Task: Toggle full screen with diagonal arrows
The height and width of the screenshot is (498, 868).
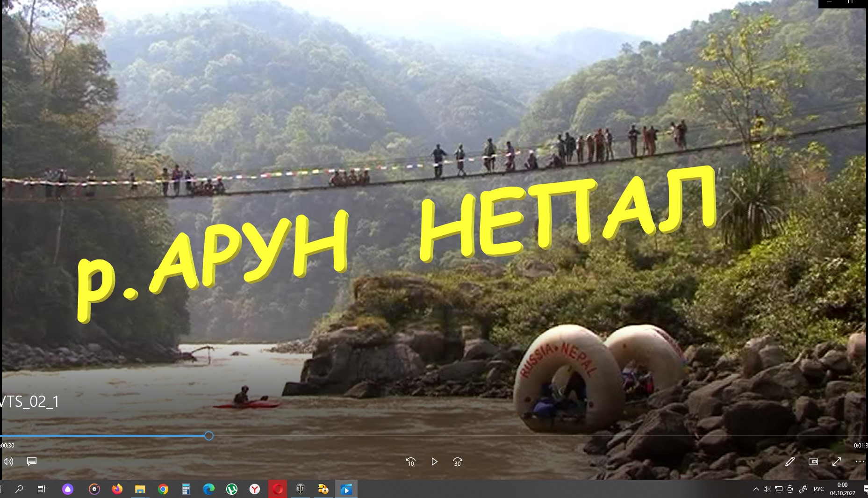Action: 837,462
